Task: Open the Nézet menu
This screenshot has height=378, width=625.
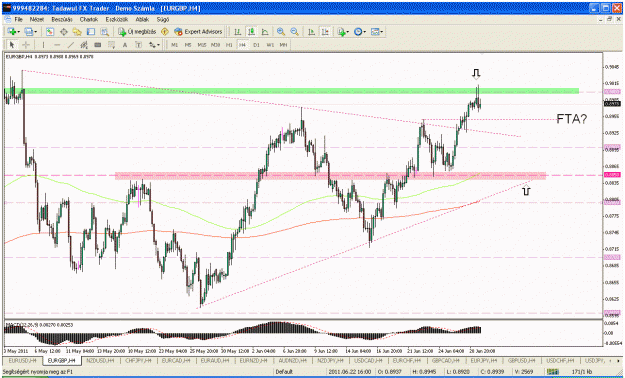Action: pos(37,19)
